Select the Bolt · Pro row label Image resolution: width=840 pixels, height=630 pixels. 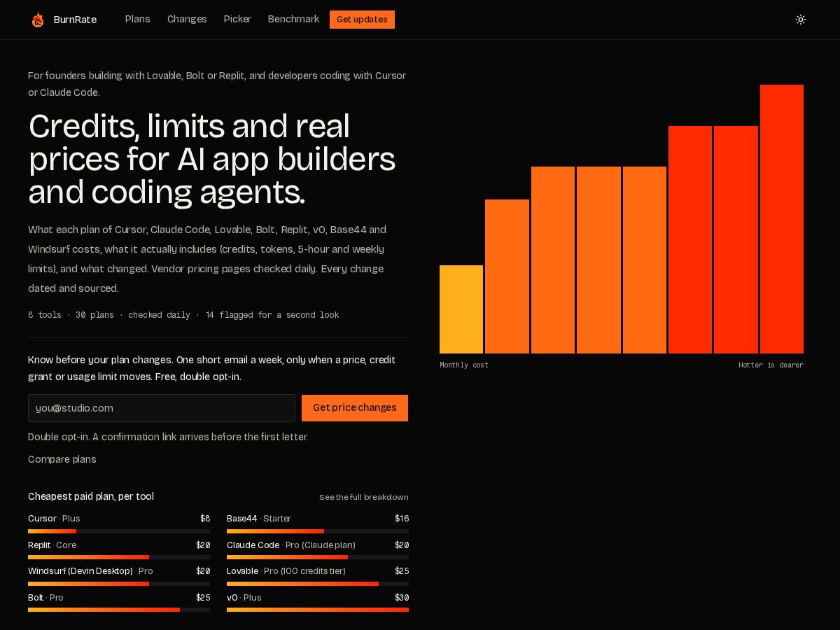coord(45,598)
